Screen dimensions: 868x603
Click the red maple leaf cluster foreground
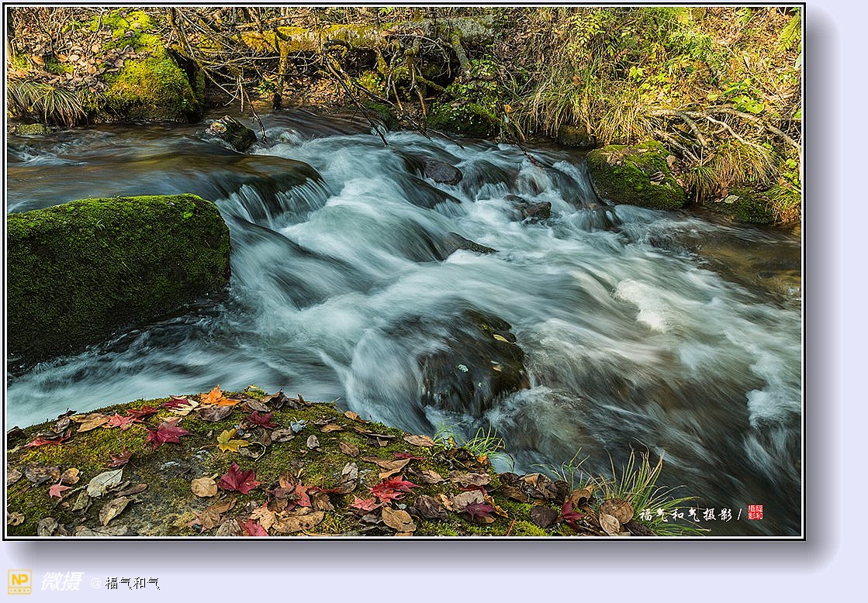(x=238, y=480)
